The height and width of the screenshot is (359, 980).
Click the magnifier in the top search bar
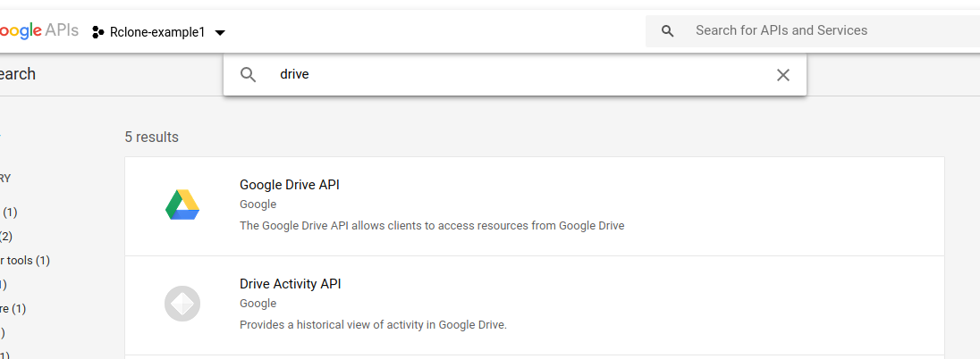pos(668,31)
